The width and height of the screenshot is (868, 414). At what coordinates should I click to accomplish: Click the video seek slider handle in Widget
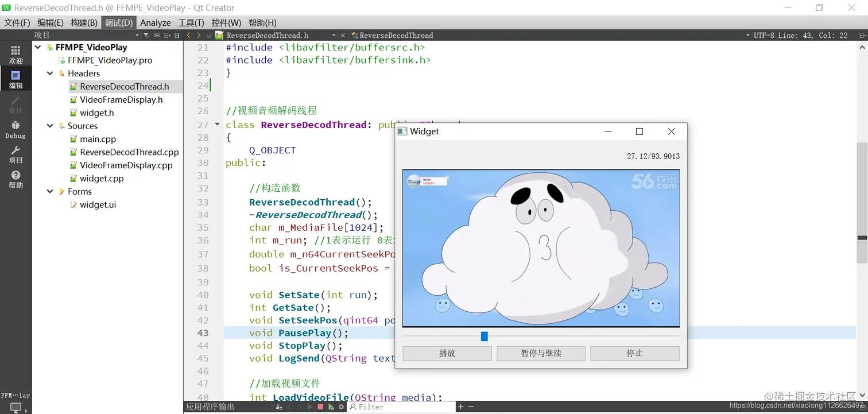(484, 336)
